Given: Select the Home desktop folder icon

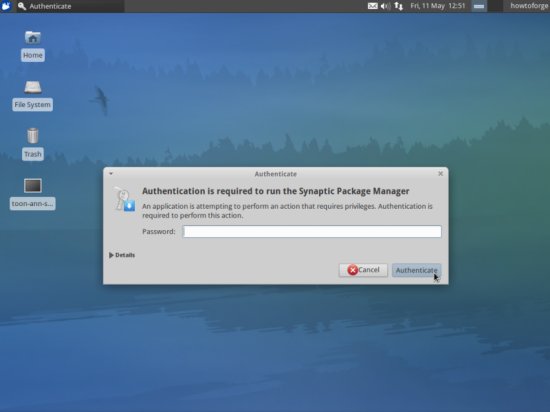Looking at the screenshot, I should [33, 38].
